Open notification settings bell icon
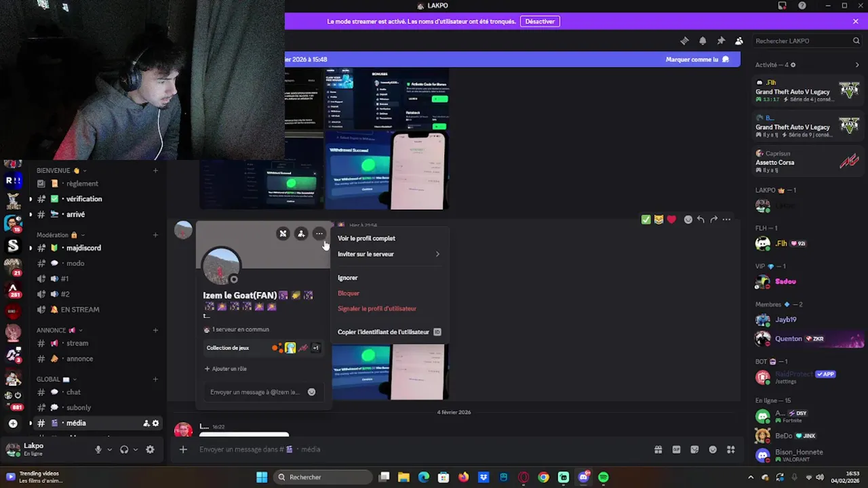Viewport: 868px width, 488px height. pos(703,41)
